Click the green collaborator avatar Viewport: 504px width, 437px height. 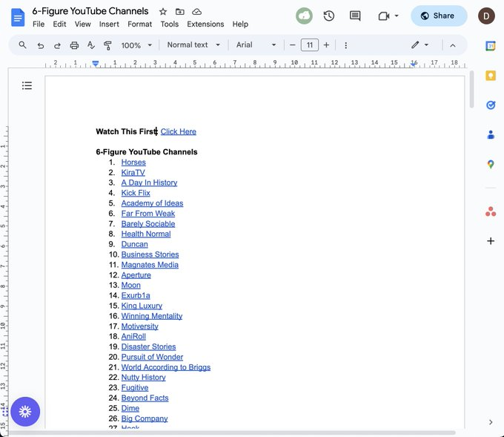click(304, 16)
